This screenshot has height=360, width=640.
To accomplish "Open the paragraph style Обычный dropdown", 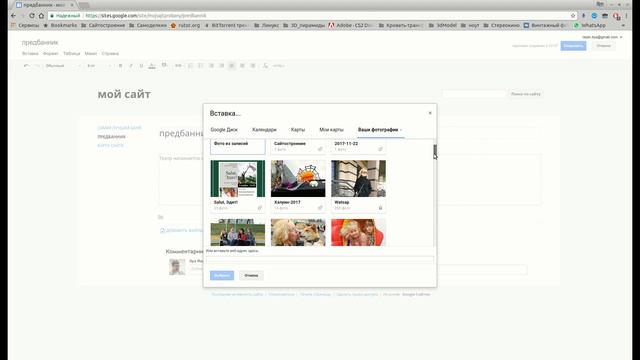I will [x=63, y=66].
